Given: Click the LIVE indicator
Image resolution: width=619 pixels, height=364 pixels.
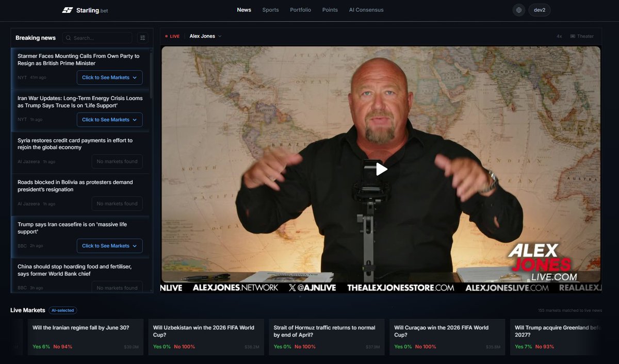Looking at the screenshot, I should [172, 36].
